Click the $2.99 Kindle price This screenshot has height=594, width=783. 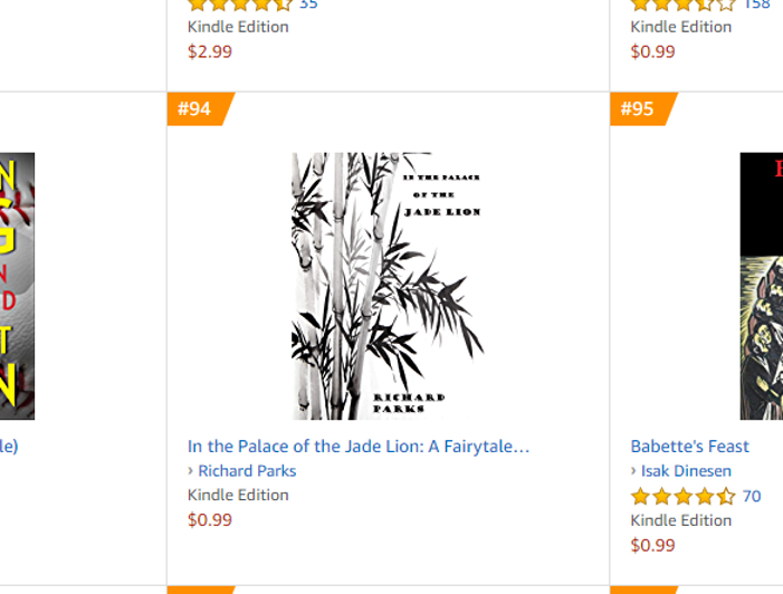click(210, 51)
